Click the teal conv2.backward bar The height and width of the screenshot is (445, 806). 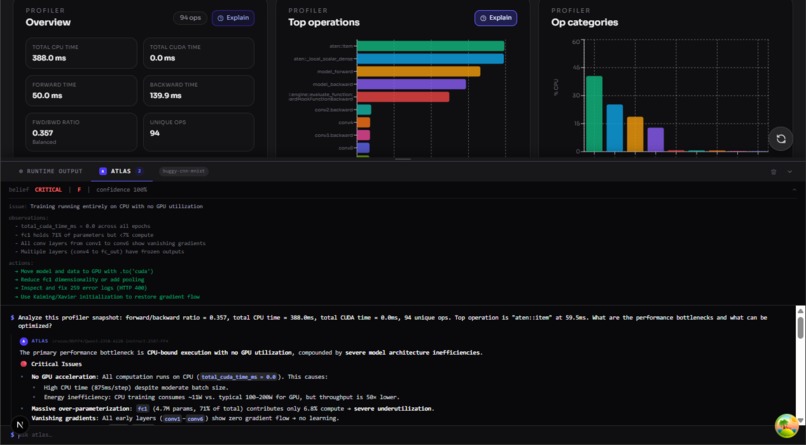point(364,109)
